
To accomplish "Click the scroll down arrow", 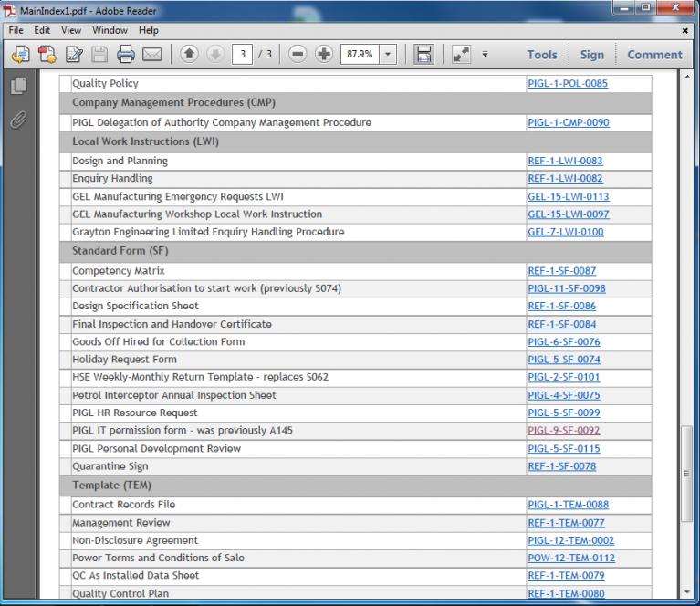I will (686, 592).
